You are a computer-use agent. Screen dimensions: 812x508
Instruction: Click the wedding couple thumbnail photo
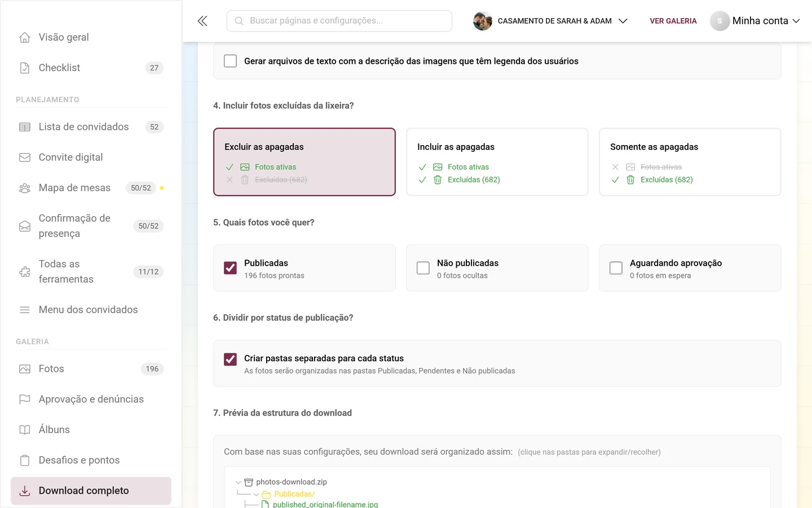pyautogui.click(x=483, y=21)
